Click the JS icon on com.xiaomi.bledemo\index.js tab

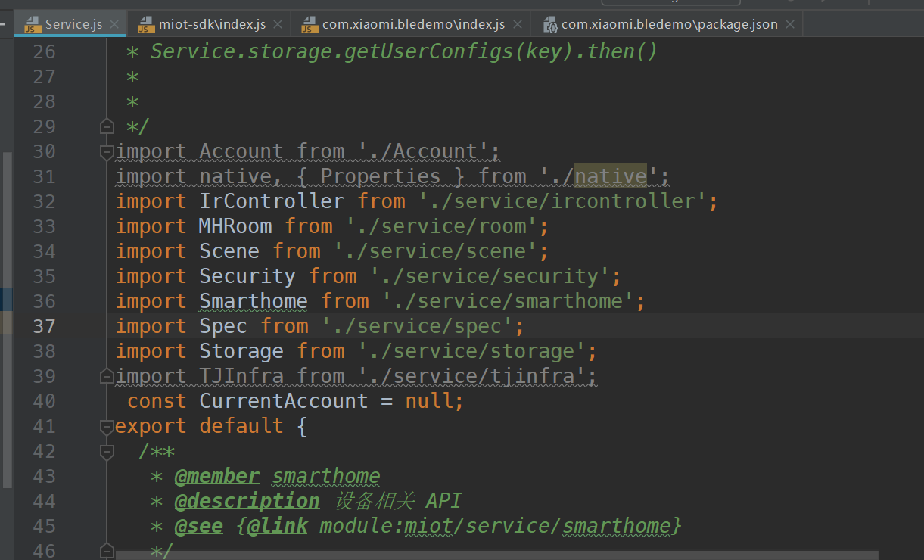(x=309, y=23)
